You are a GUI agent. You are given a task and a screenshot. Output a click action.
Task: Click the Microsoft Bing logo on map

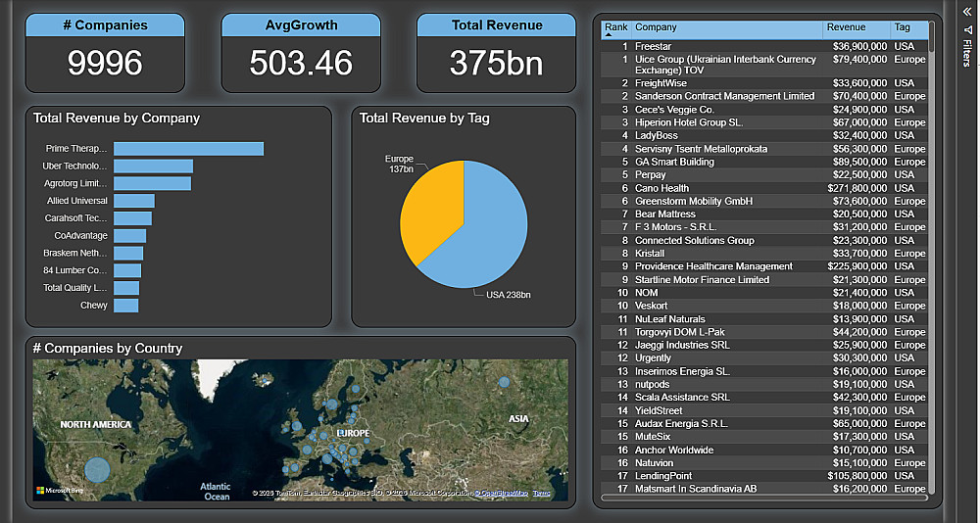61,490
